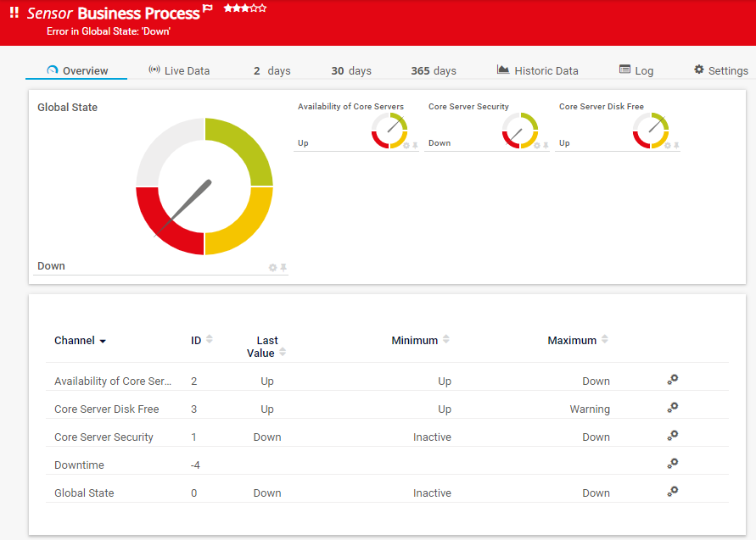
Task: Open gear settings for Core Server Disk Free gauge
Action: [668, 146]
